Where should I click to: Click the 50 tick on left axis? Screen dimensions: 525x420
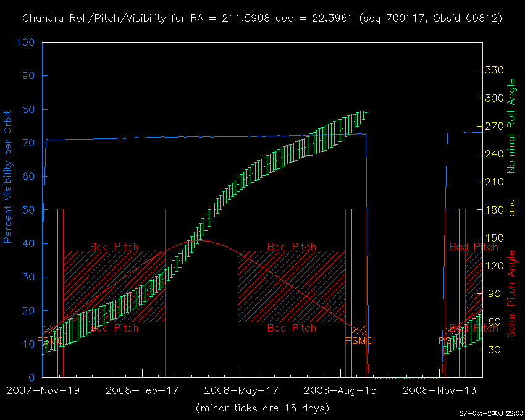click(29, 211)
